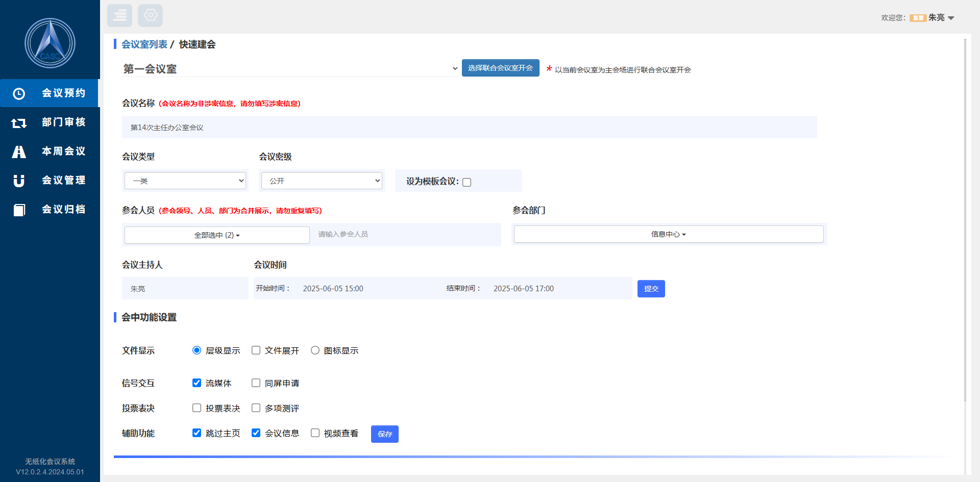Select the 图标显示 radio option
The height and width of the screenshot is (482, 980).
[315, 350]
